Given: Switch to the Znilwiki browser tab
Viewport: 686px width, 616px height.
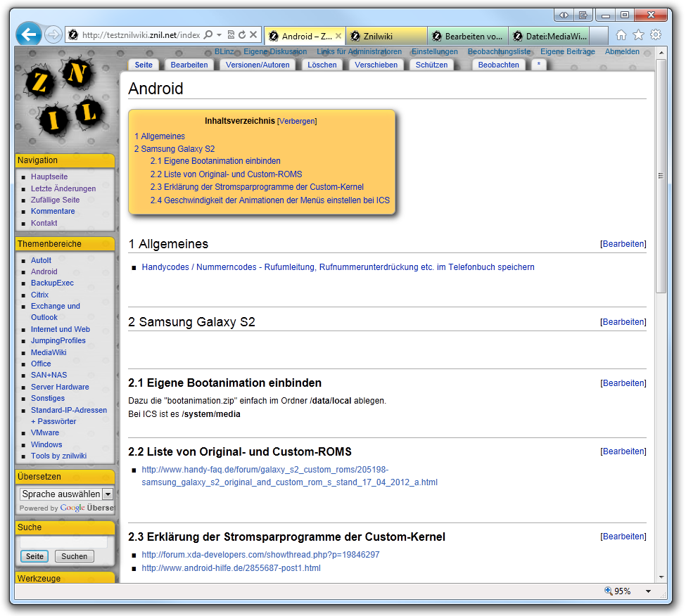Looking at the screenshot, I should [387, 36].
